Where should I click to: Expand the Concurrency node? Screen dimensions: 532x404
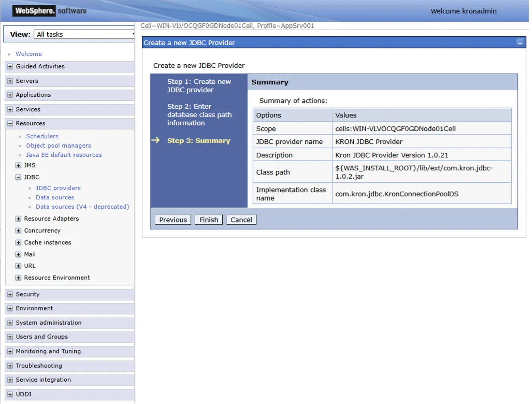pos(18,231)
